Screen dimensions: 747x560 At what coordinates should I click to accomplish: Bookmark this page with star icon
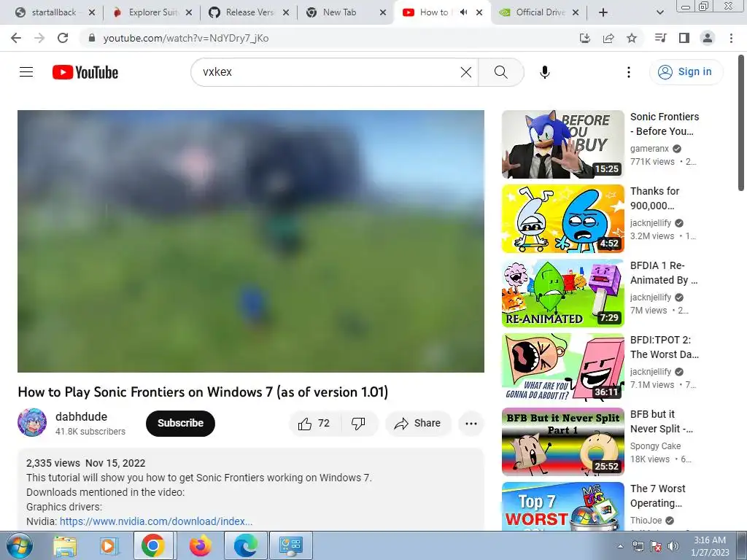[x=632, y=38]
